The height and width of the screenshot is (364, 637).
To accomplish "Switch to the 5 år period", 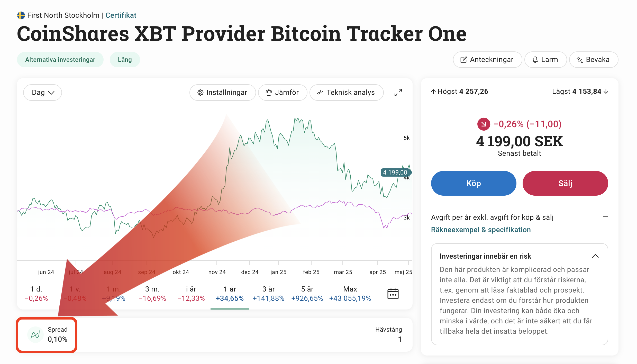I will pos(307,294).
